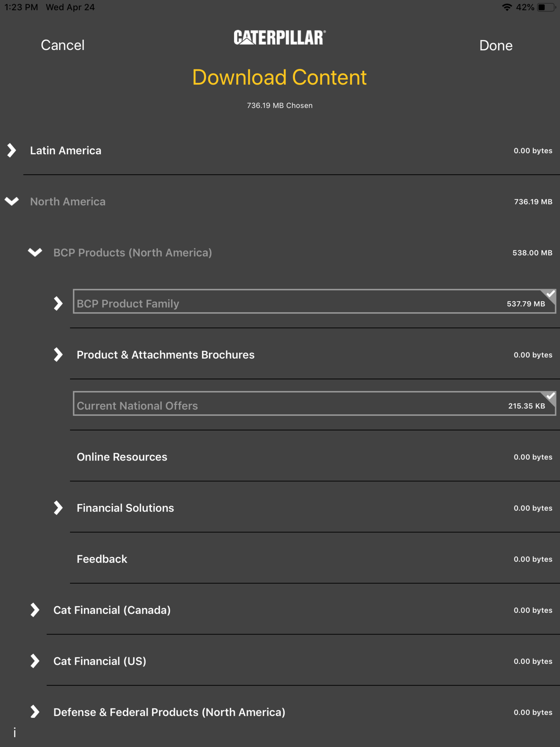Tap the info 'i' icon
560x747 pixels.
coord(14,732)
